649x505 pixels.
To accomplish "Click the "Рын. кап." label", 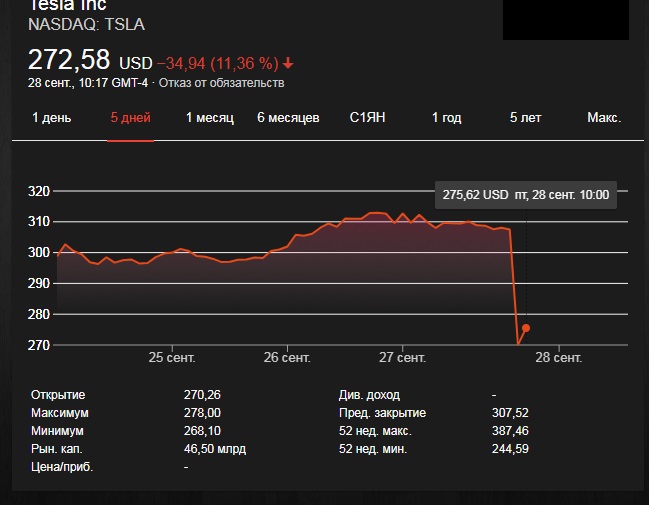I will (57, 449).
